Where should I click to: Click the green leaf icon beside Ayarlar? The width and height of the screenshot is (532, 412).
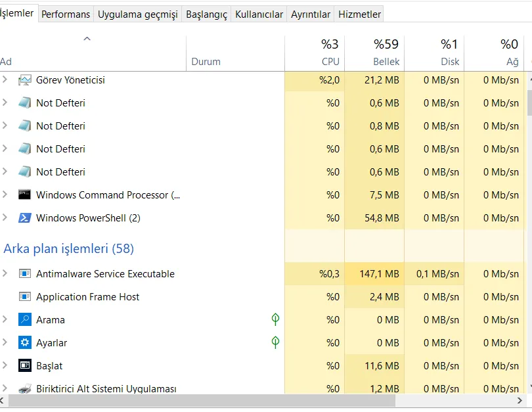(x=275, y=342)
